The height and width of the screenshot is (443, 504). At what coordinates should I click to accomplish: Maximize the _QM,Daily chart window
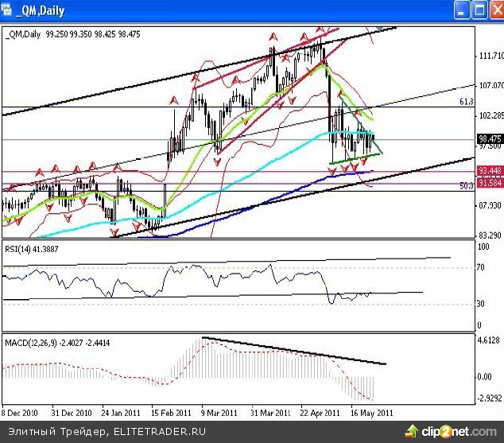coord(478,10)
